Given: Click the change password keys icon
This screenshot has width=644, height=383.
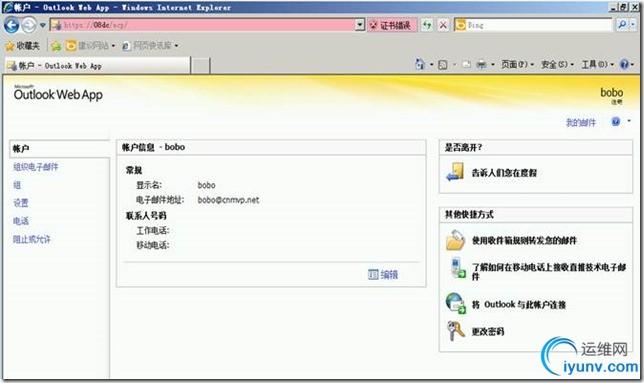Looking at the screenshot, I should pos(455,330).
